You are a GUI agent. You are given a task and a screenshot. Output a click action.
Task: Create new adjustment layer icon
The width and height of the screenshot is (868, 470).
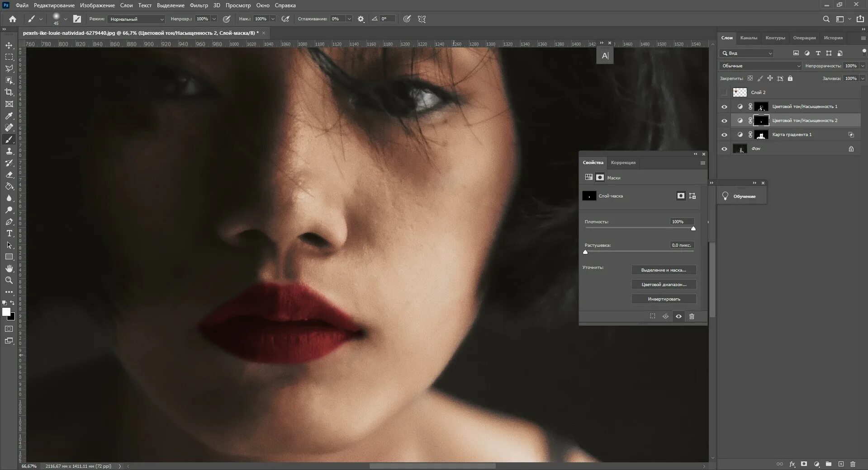pyautogui.click(x=817, y=464)
